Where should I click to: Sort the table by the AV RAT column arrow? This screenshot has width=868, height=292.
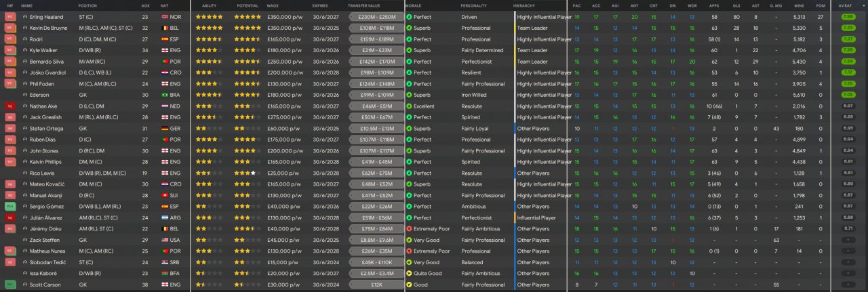click(x=864, y=5)
